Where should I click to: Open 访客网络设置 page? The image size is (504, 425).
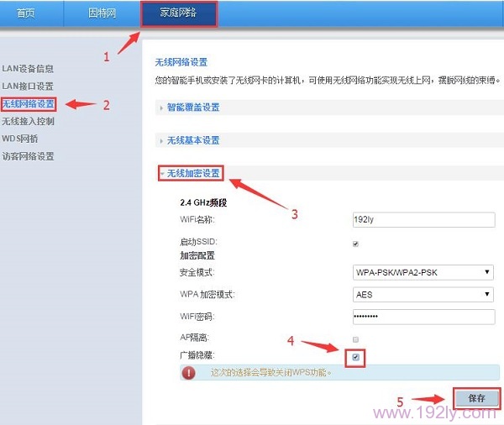pyautogui.click(x=29, y=156)
